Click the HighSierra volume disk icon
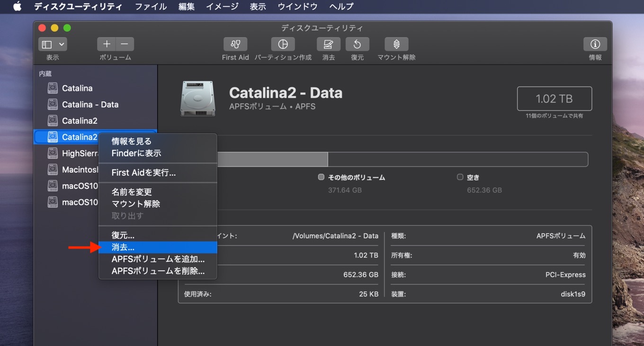This screenshot has width=644, height=346. (53, 153)
